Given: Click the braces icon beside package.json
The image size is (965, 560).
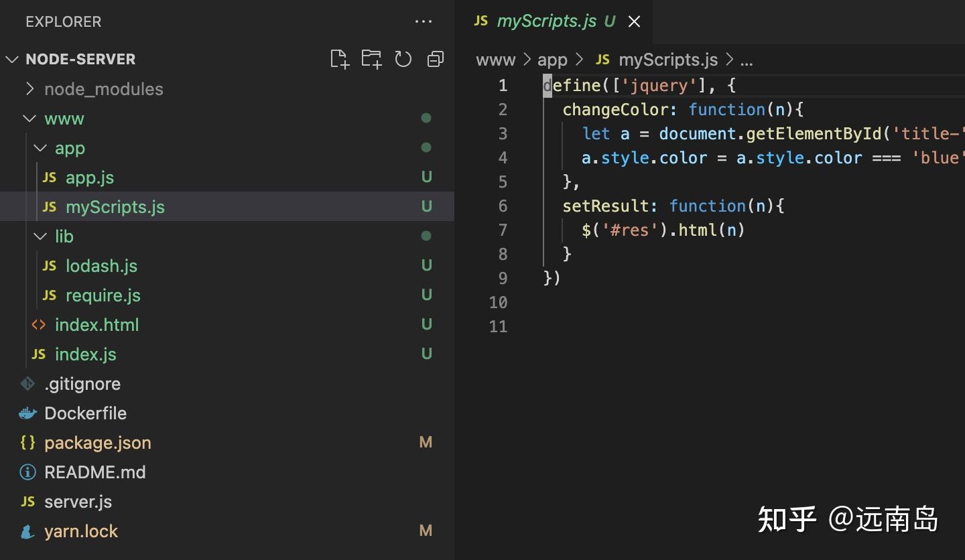Looking at the screenshot, I should pos(27,443).
